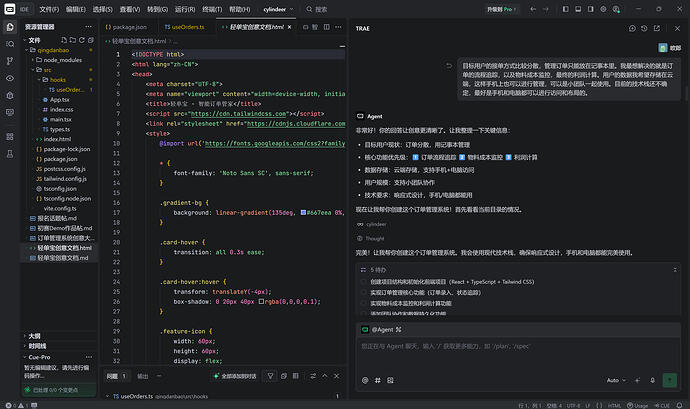Screen dimensions: 690x409
Task: Start a new chat in TRAE panel
Action: 632,28
